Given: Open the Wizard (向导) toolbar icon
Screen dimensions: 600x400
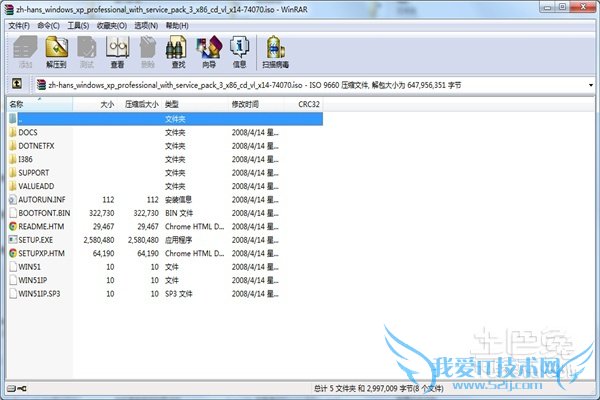Looking at the screenshot, I should 209,52.
